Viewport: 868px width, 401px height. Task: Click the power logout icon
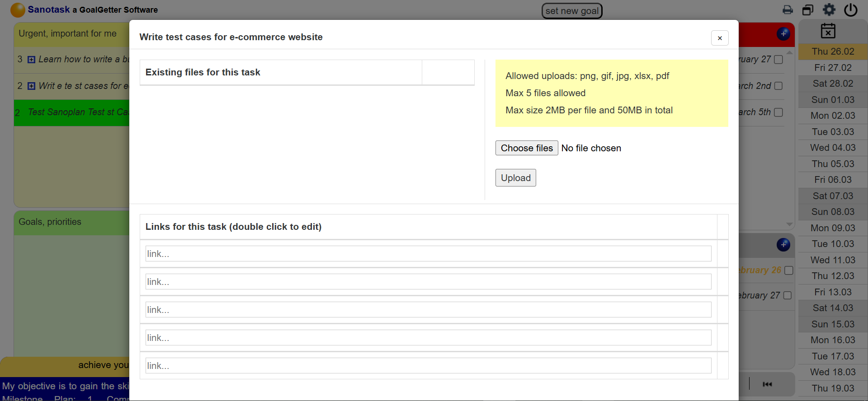click(x=851, y=9)
